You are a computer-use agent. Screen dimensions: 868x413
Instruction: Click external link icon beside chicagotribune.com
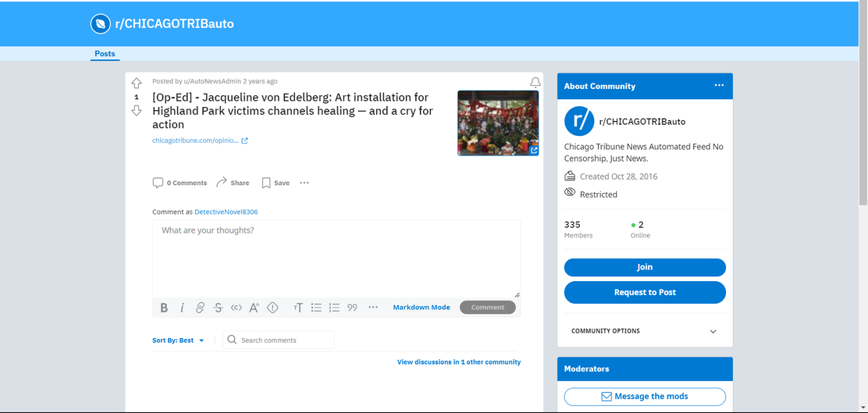pyautogui.click(x=244, y=141)
